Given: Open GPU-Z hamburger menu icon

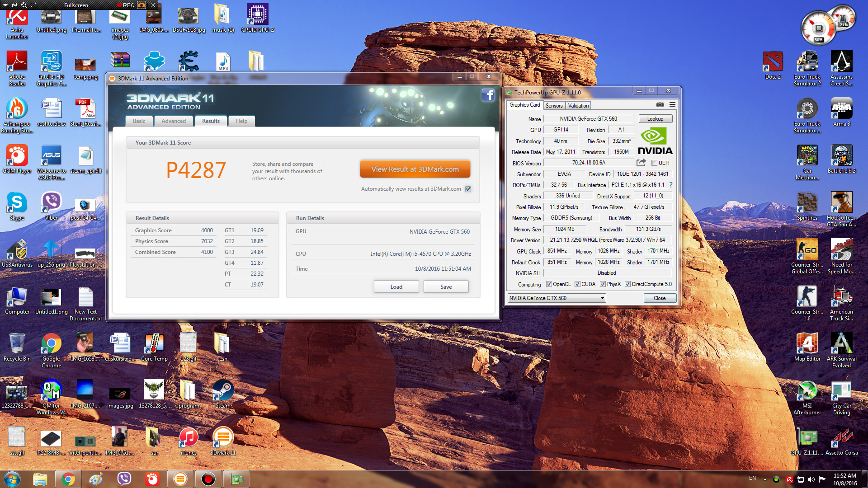Looking at the screenshot, I should click(672, 104).
